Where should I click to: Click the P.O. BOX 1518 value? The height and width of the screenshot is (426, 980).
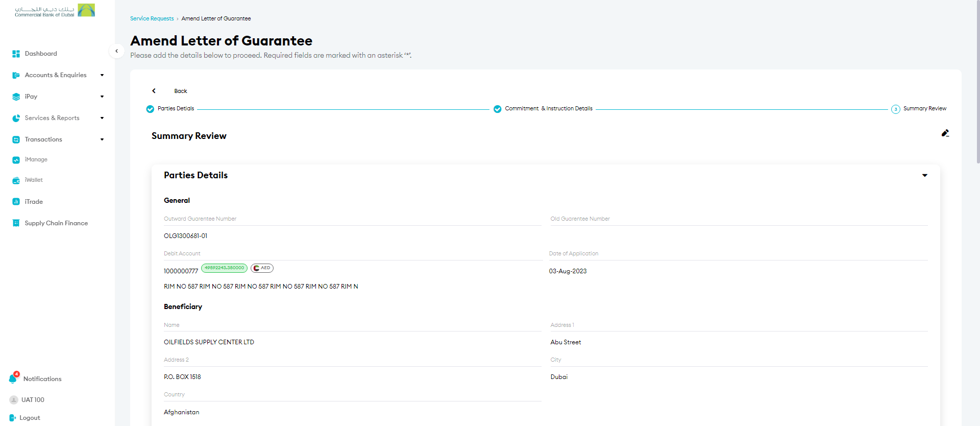click(182, 377)
